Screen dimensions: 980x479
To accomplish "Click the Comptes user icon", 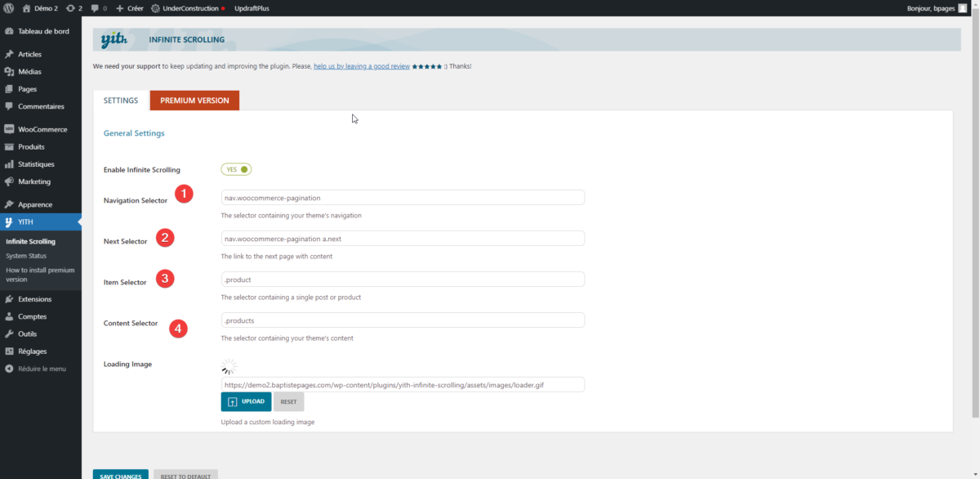I will click(x=9, y=316).
